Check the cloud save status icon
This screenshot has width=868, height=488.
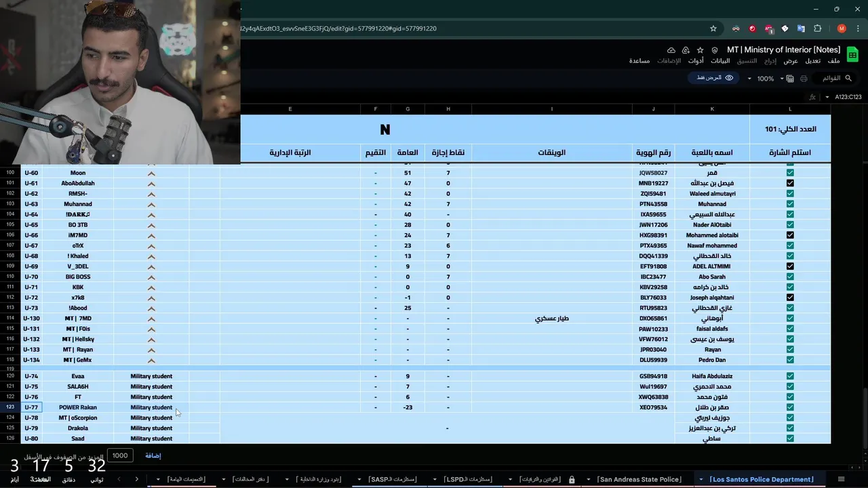[671, 50]
